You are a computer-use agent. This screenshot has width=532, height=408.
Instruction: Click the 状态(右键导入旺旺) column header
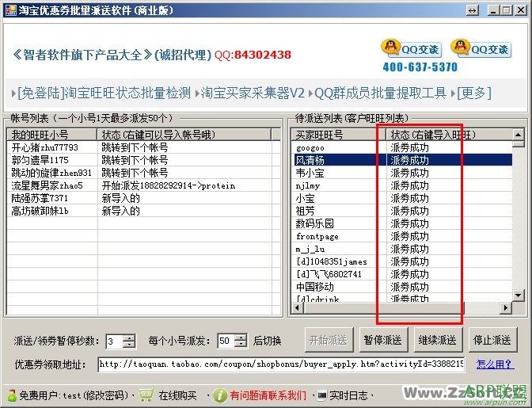coord(449,135)
